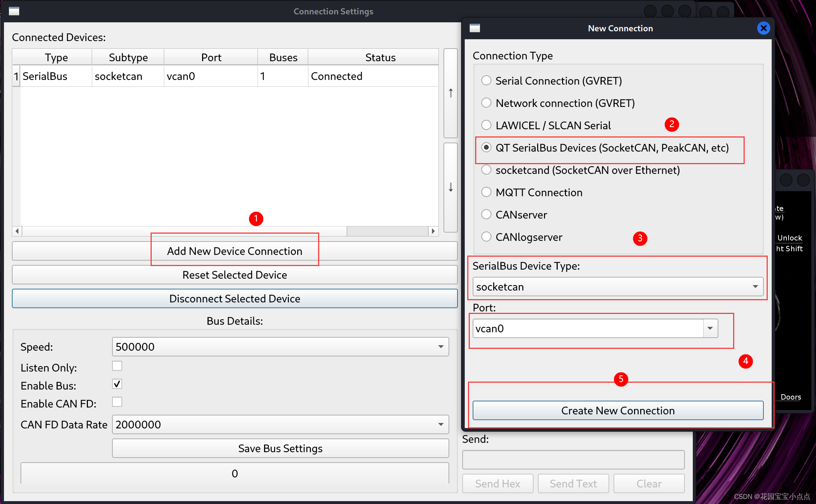This screenshot has width=816, height=504.
Task: Move selected device down with arrow button
Action: (x=450, y=187)
